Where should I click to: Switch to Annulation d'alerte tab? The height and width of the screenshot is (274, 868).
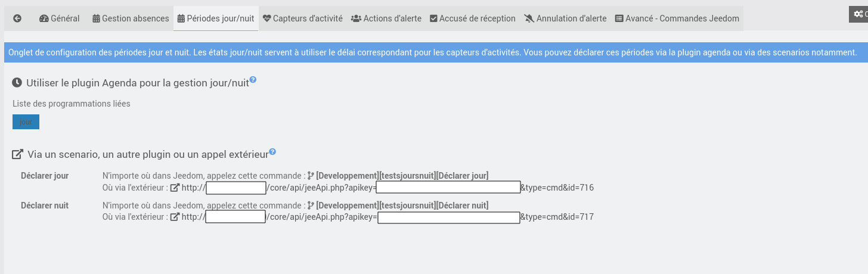click(x=565, y=18)
